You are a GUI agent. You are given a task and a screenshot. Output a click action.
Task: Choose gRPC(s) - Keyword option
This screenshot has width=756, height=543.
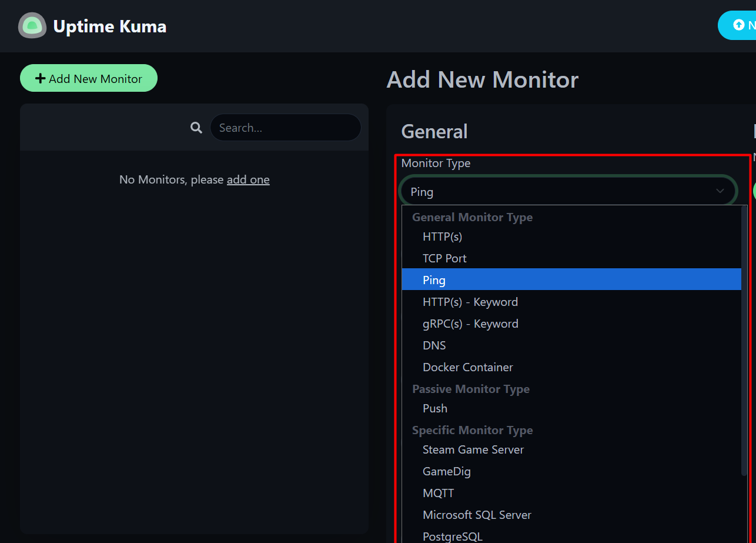pyautogui.click(x=571, y=324)
